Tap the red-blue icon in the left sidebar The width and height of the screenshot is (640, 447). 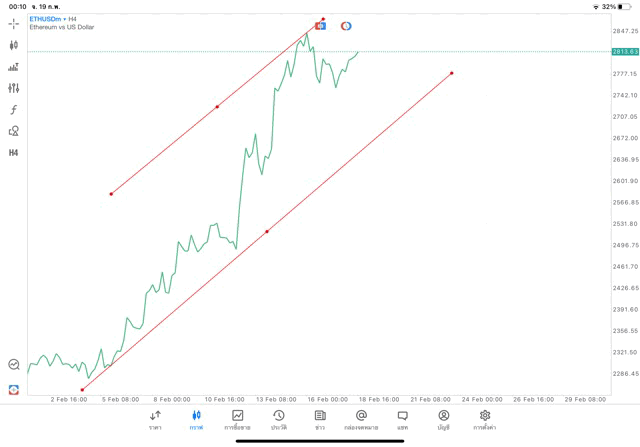(13, 390)
